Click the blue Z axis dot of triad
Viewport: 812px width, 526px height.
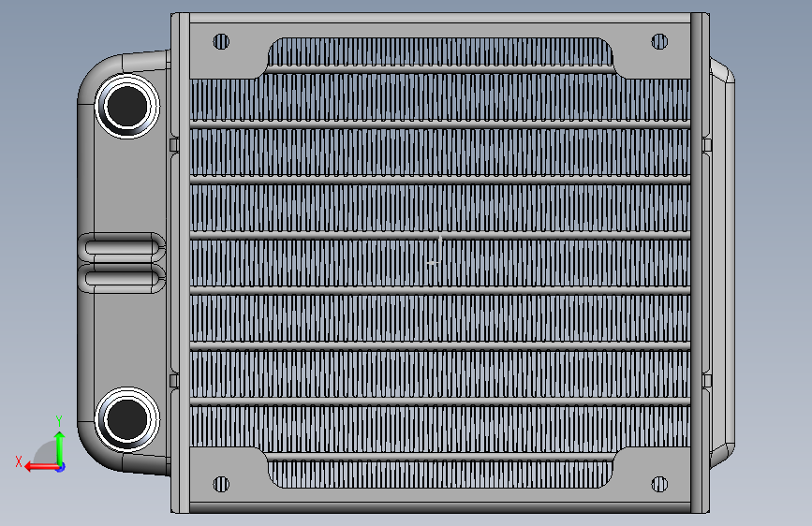61,467
